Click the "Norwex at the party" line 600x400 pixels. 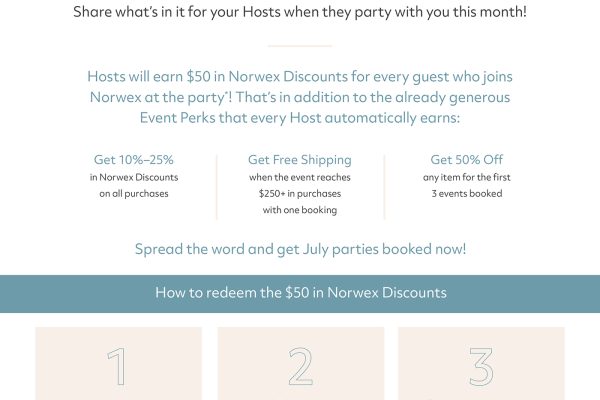click(300, 97)
